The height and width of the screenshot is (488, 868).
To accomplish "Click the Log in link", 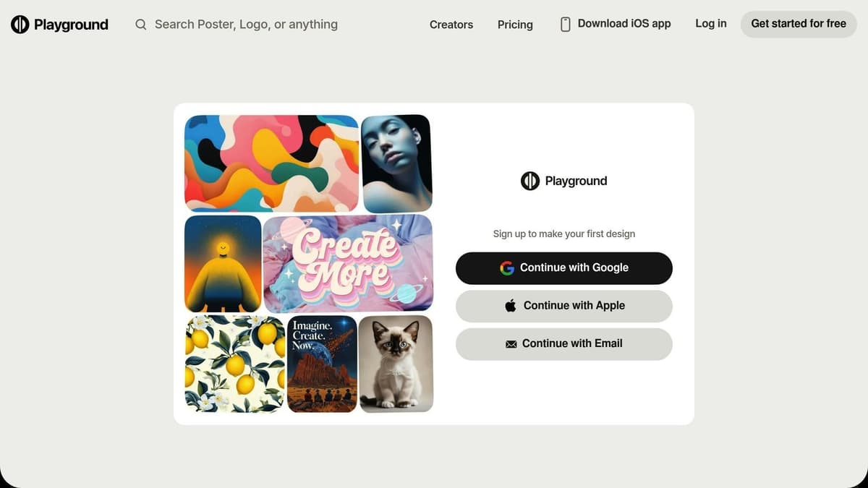I will 711,24.
